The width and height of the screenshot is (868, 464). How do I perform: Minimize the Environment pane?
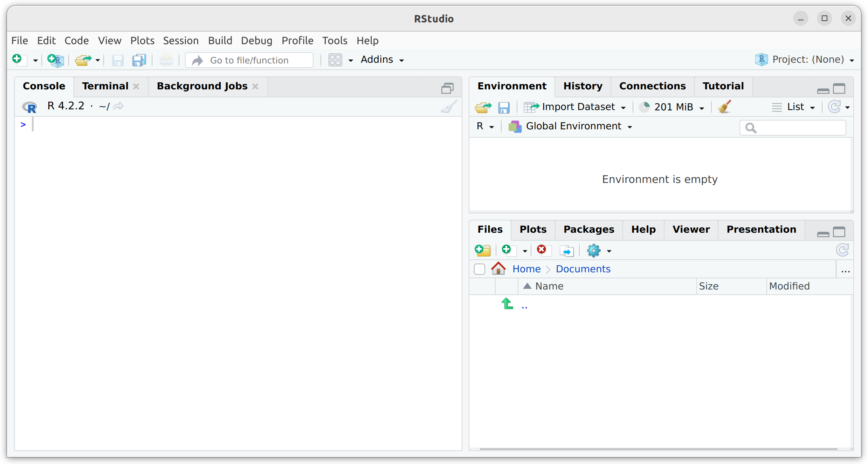coord(823,91)
